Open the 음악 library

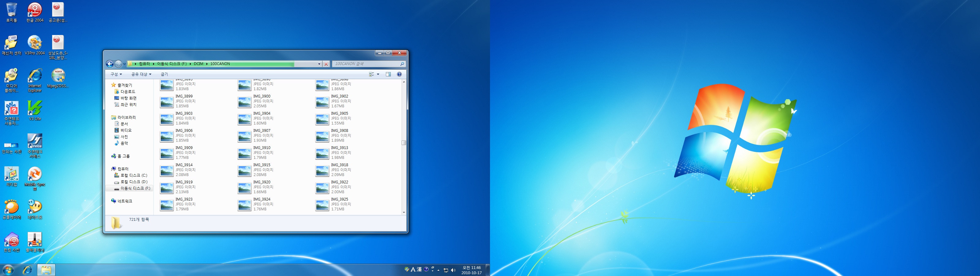click(121, 143)
